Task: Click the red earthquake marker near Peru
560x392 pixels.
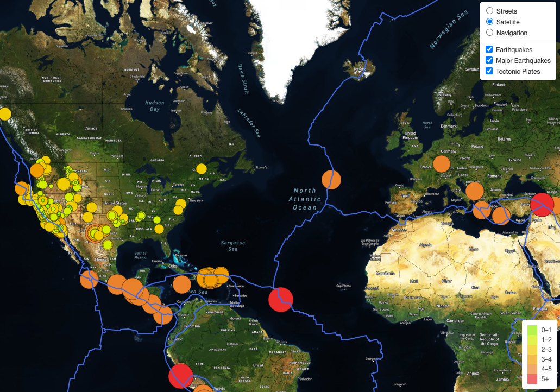Action: pyautogui.click(x=181, y=376)
